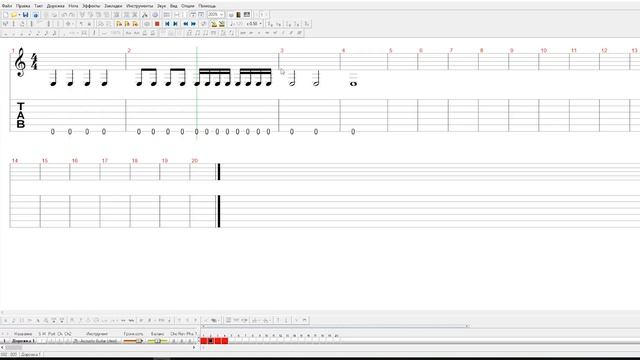Go to the previous bar
This screenshot has height=360, width=640.
[186, 24]
